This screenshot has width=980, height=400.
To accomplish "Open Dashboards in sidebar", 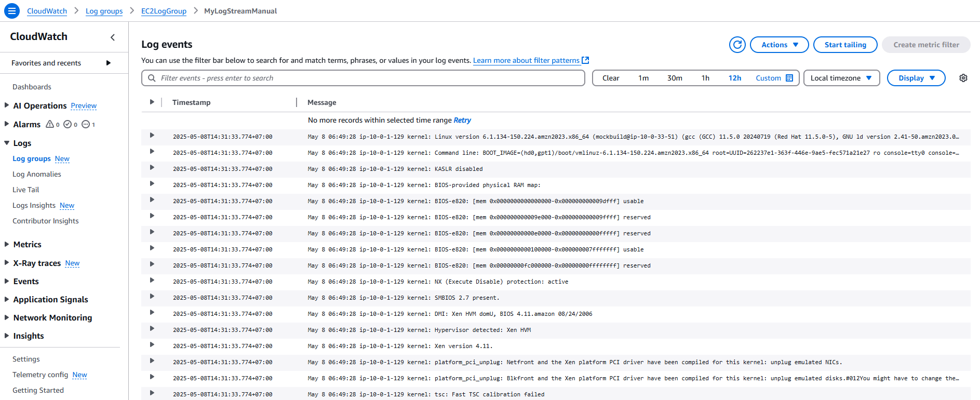I will (32, 87).
